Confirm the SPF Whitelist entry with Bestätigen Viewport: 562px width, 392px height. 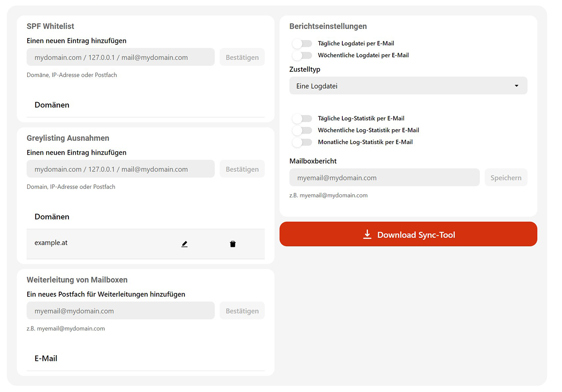point(242,57)
